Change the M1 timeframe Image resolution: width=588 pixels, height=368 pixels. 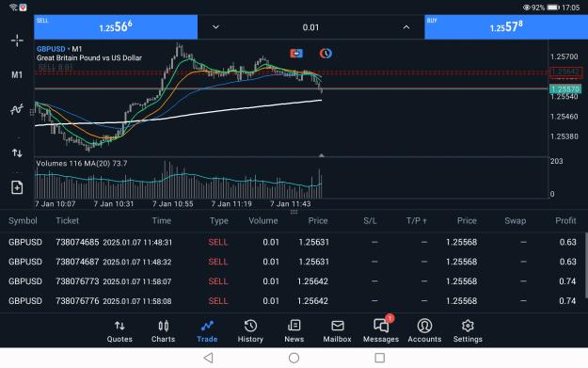[17, 74]
